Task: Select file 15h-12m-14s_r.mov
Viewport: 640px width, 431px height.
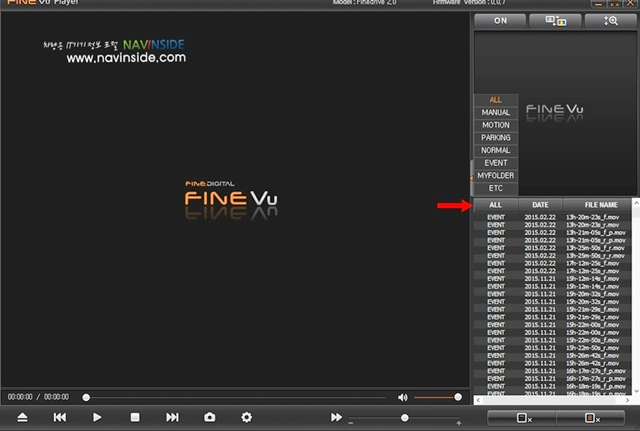Action: pos(553,287)
